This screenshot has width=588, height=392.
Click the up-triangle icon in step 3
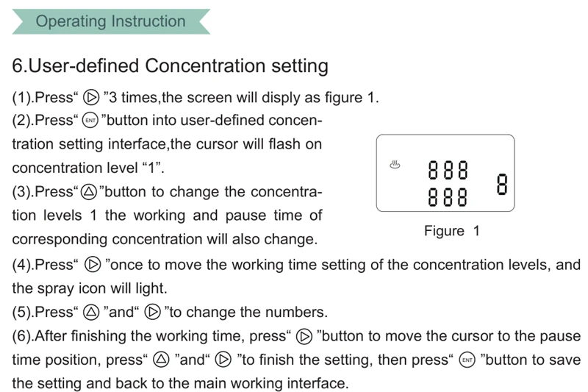[89, 192]
